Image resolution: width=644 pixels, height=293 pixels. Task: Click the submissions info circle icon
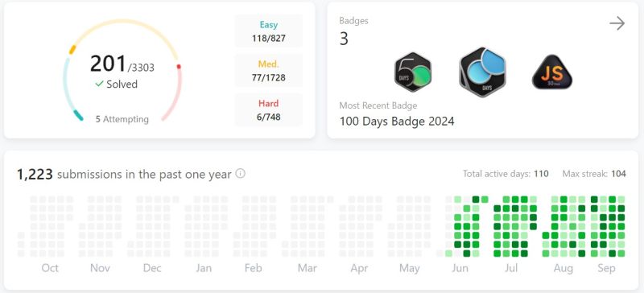(240, 173)
